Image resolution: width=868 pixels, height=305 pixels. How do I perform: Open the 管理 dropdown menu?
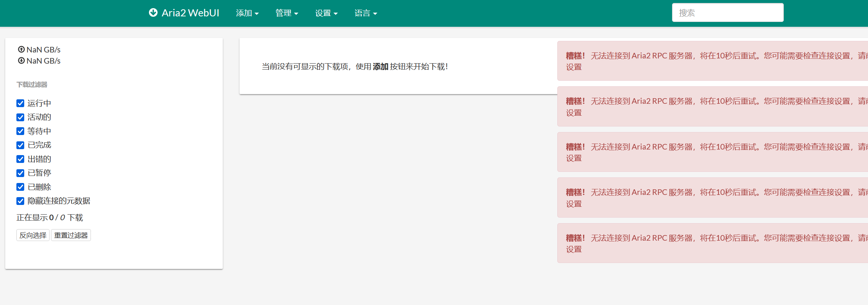point(287,13)
